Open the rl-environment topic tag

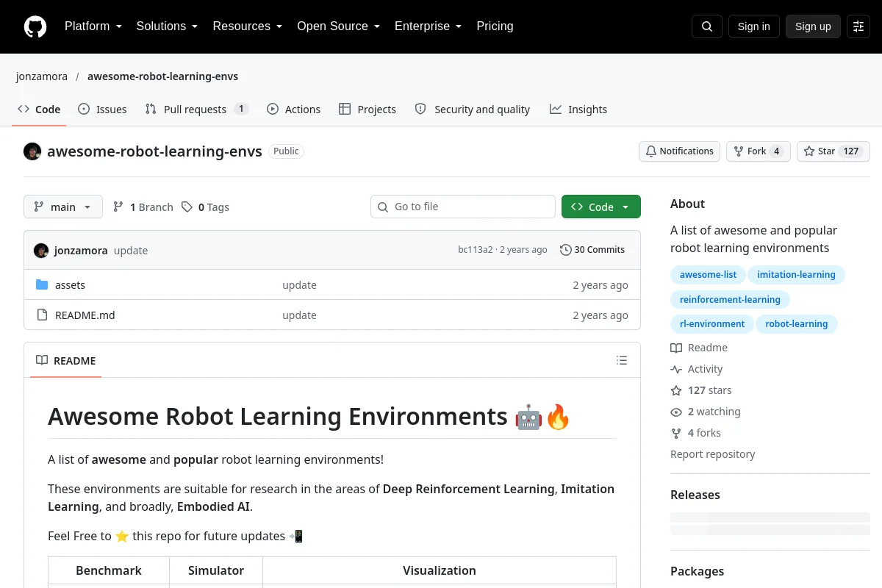click(712, 323)
